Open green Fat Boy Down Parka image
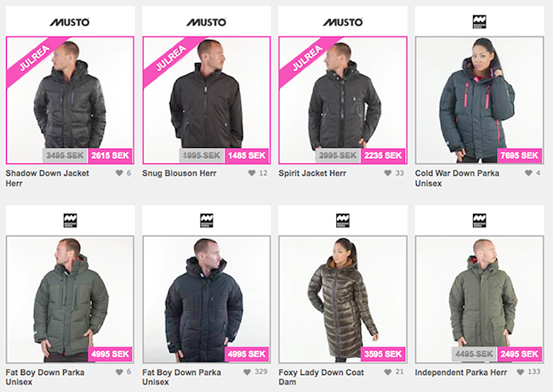 coord(70,299)
